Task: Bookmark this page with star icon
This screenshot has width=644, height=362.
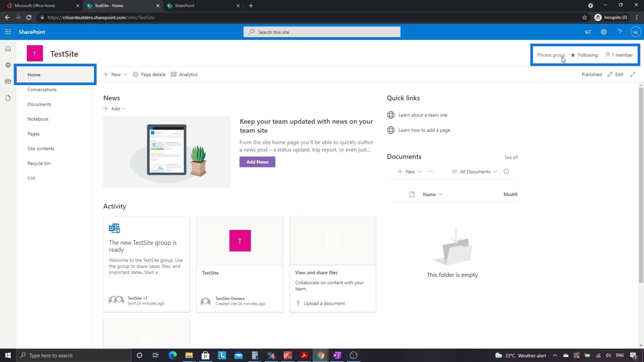Action: coord(585,17)
